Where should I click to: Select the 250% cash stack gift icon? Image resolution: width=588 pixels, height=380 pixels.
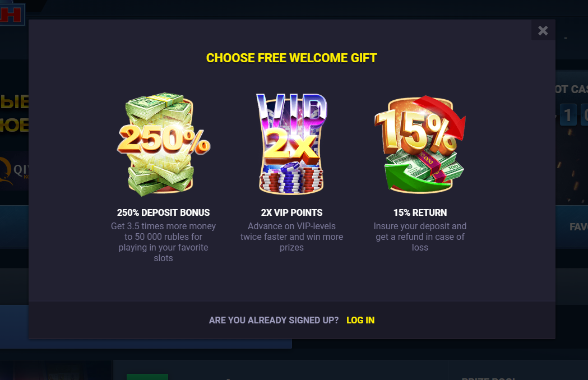(x=163, y=145)
